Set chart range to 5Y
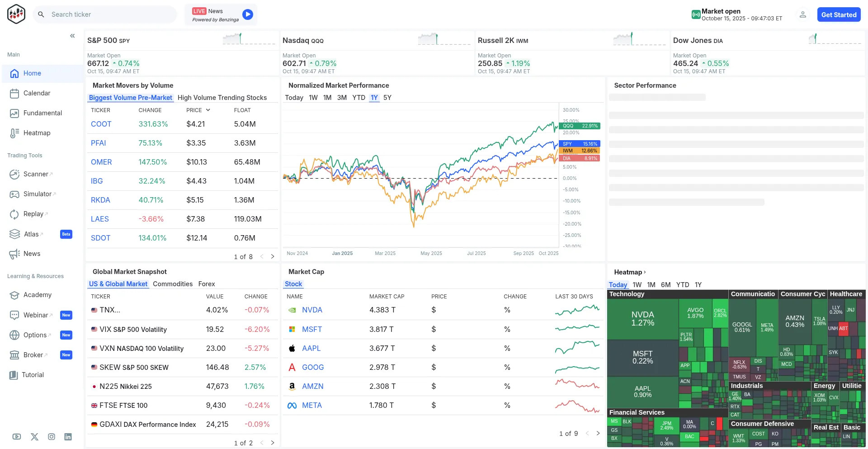Image resolution: width=868 pixels, height=449 pixels. pos(387,98)
